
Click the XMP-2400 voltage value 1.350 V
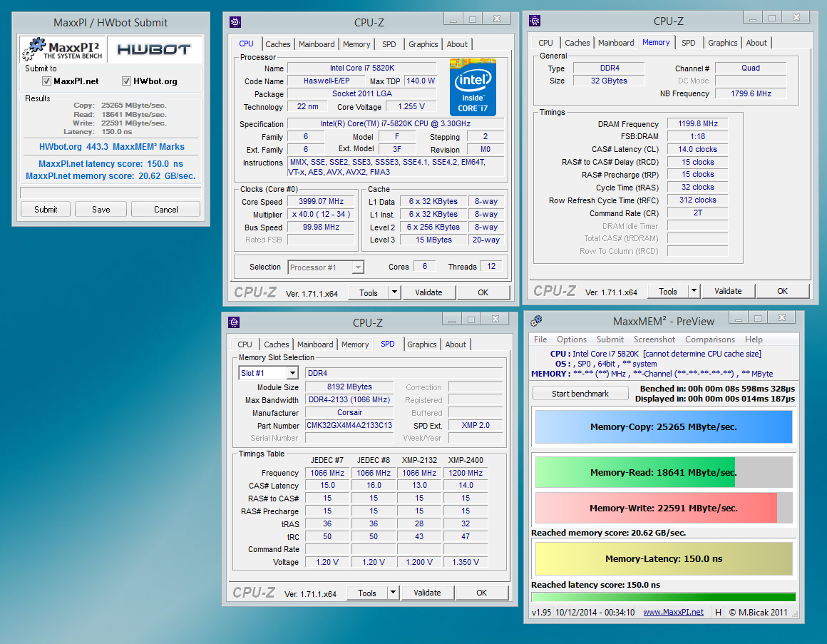[x=466, y=562]
